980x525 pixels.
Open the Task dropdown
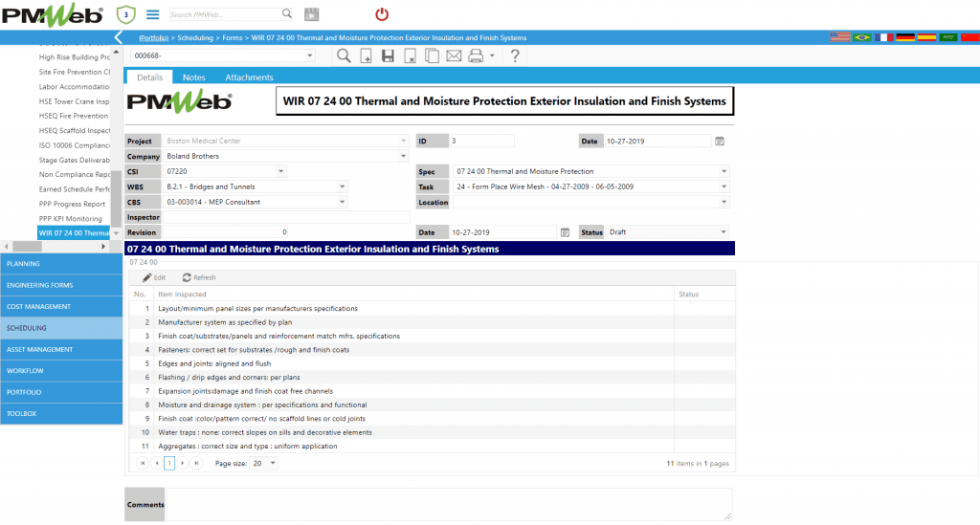(x=724, y=186)
